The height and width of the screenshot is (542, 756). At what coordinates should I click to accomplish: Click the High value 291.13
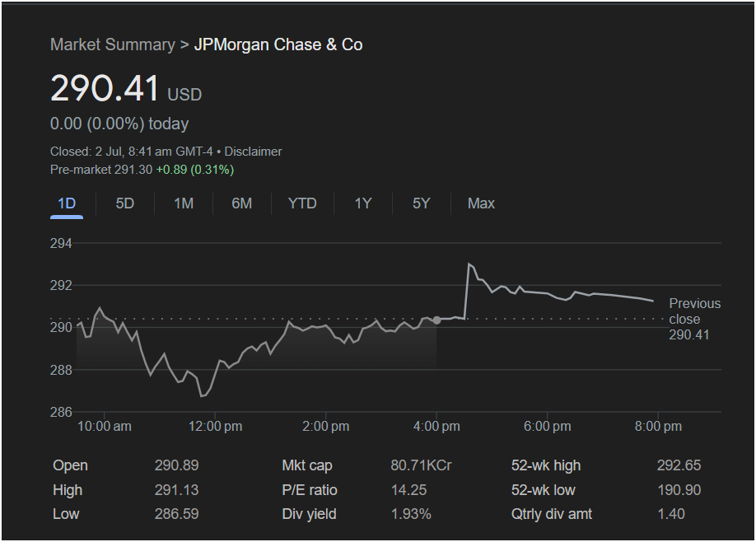click(x=177, y=490)
